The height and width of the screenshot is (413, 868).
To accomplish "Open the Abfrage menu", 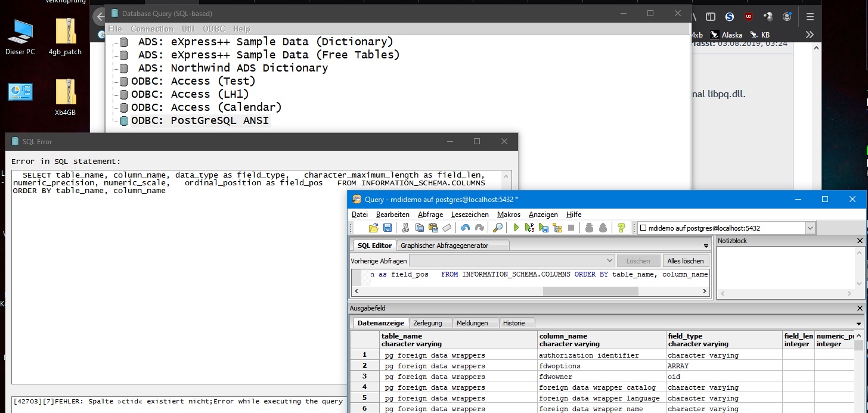I will click(x=430, y=215).
